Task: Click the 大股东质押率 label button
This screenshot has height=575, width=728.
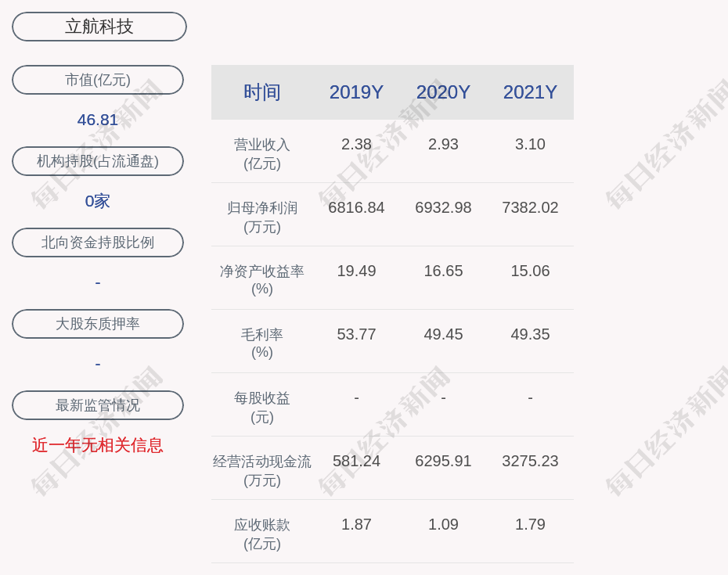Action: click(98, 324)
